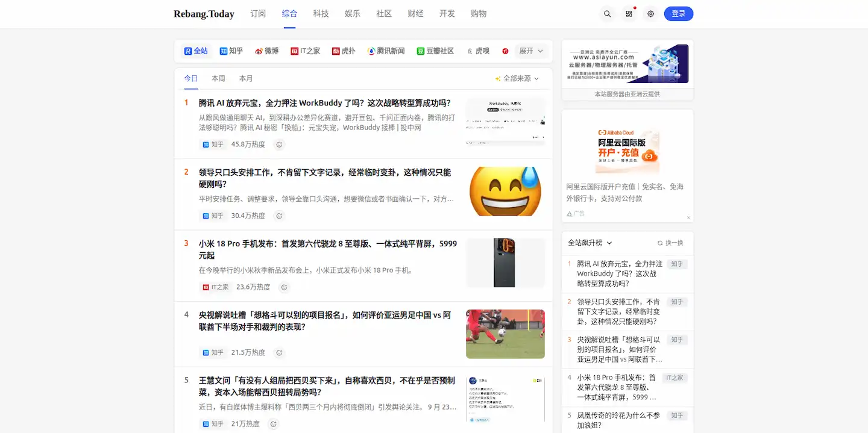Select the 豆瓣社区 source icon
This screenshot has height=433, width=868.
435,51
